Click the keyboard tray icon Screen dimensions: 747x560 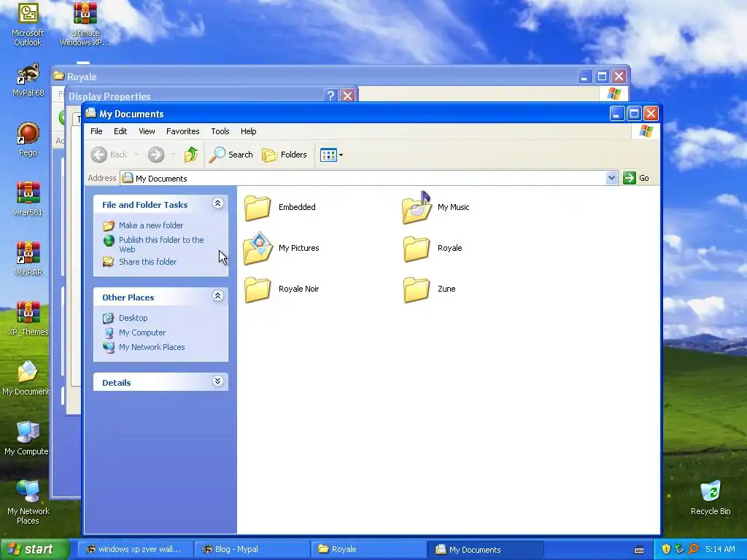639,550
